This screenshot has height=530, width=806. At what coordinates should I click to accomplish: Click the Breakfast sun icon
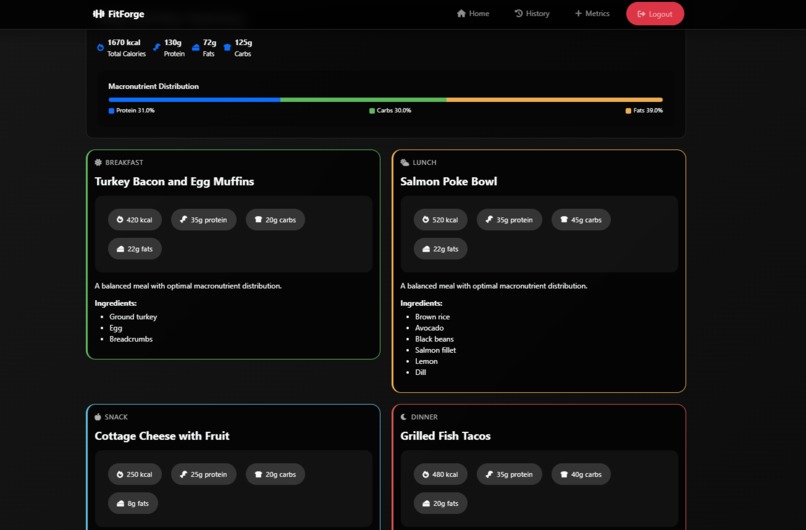tap(98, 162)
